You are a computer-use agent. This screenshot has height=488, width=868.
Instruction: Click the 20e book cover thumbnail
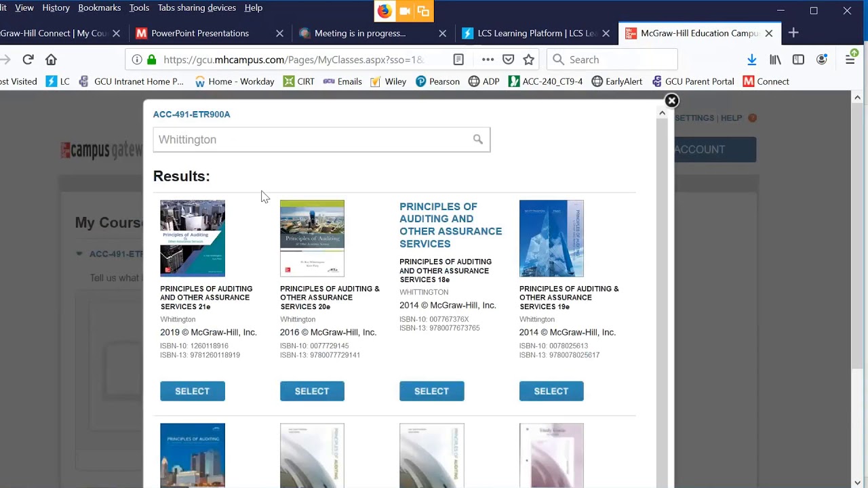click(x=312, y=238)
